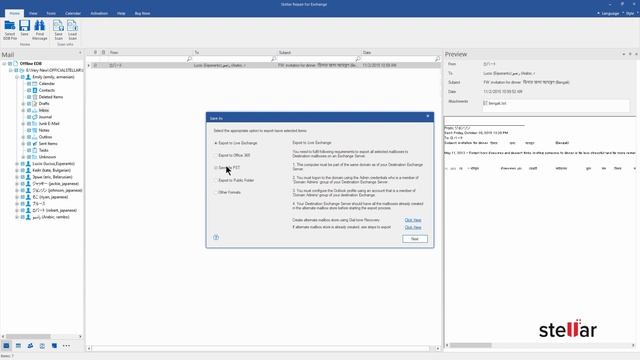Switch to Mail view in bottom bar
640x360 pixels.
(6, 346)
